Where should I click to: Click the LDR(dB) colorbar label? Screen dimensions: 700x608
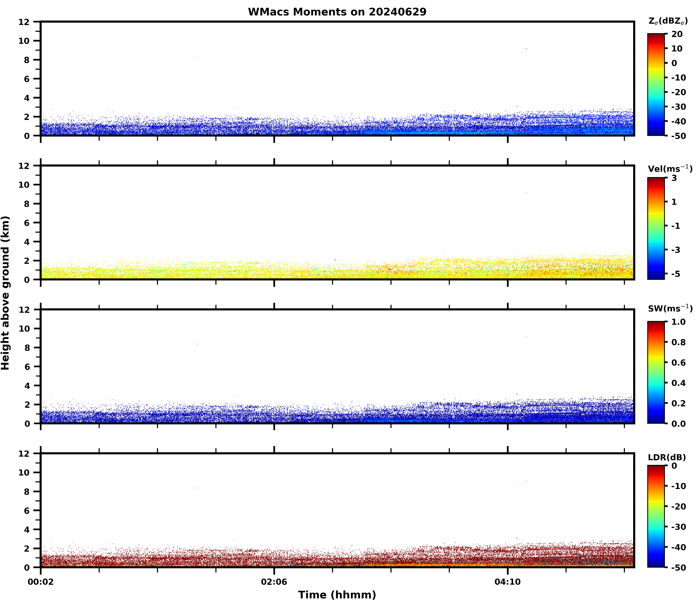pos(667,457)
